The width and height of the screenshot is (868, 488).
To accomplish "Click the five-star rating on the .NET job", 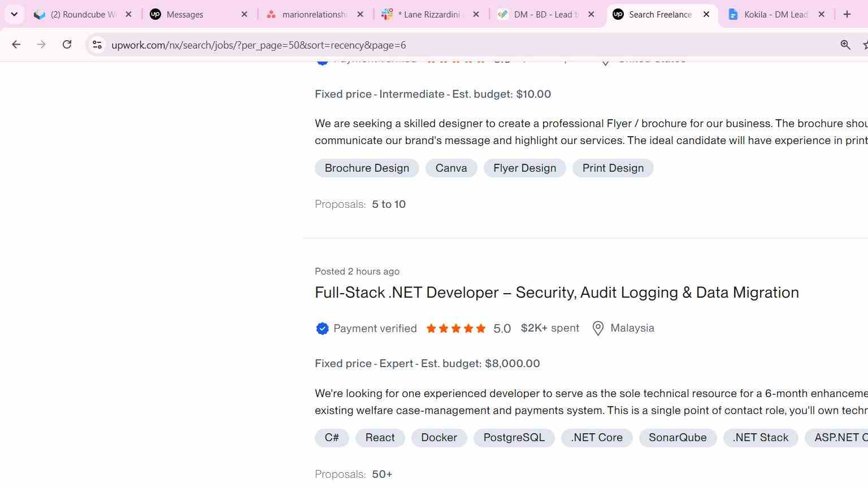I will click(455, 329).
